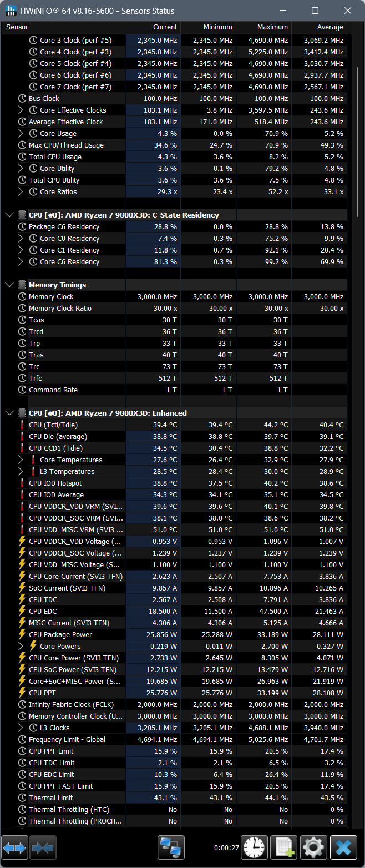This screenshot has height=868, width=365.
Task: Click the thermometer icon of CPU Die (average)
Action: tap(22, 436)
